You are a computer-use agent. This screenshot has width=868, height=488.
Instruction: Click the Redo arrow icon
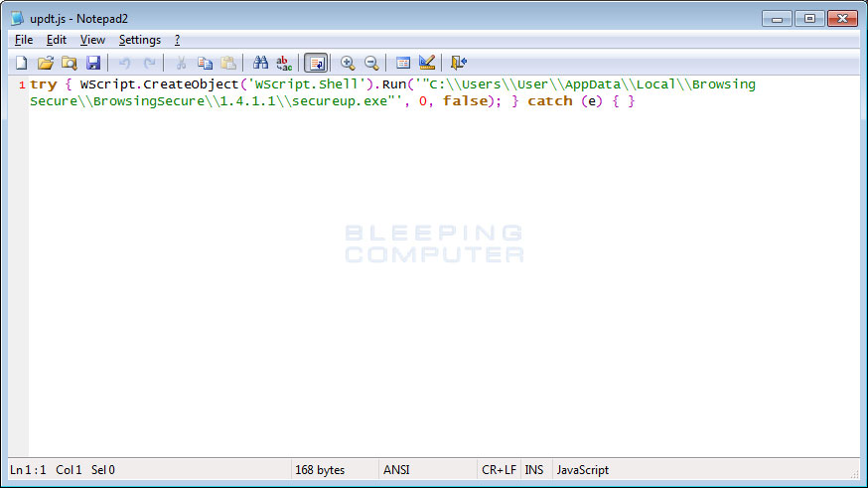pyautogui.click(x=149, y=63)
